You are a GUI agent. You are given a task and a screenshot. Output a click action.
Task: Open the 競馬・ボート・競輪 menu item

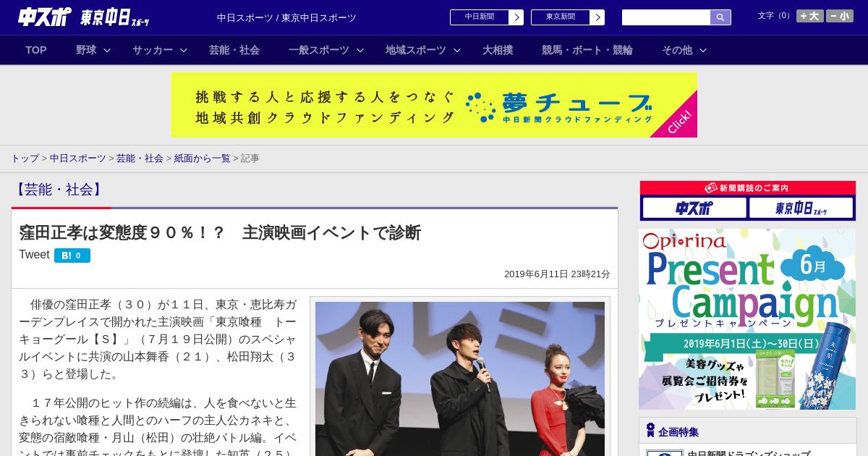point(587,50)
